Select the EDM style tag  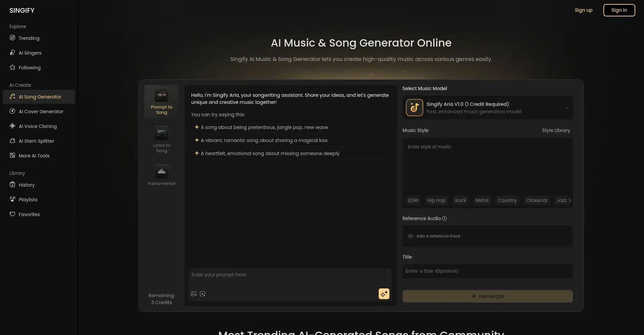413,200
